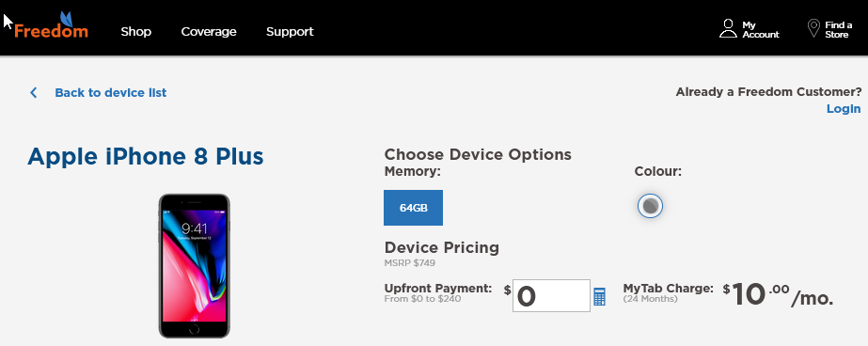The image size is (868, 346).
Task: Click the Login link
Action: tap(844, 108)
